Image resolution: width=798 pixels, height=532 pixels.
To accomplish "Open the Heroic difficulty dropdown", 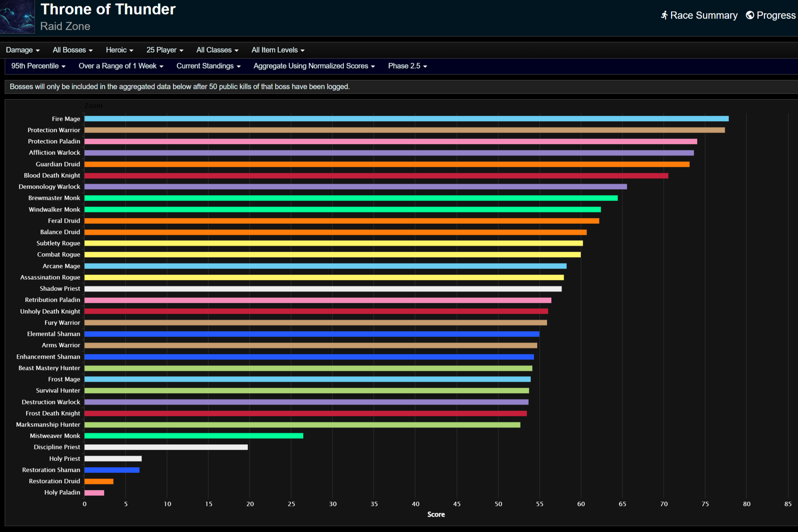I will point(119,50).
